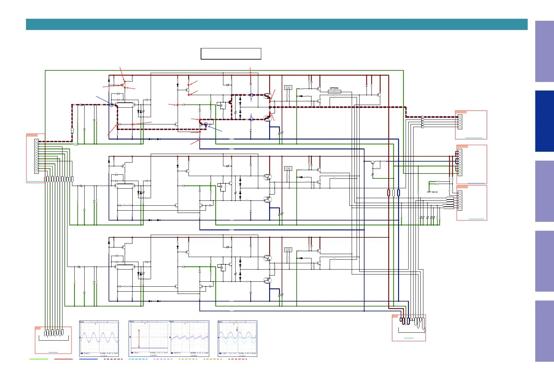Open the topmost purple side tab
This screenshot has width=554, height=392.
click(x=544, y=51)
